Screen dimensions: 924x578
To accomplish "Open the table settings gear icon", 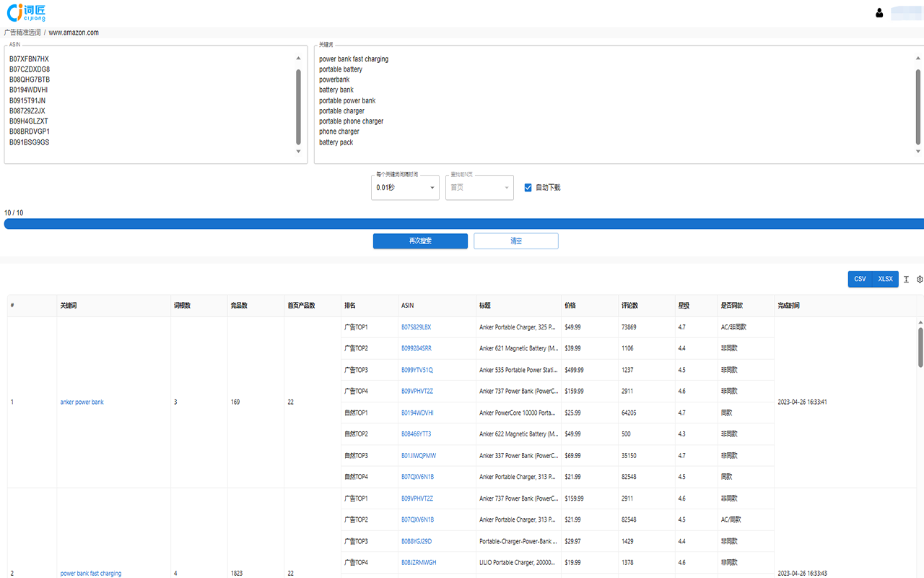I will (x=920, y=280).
